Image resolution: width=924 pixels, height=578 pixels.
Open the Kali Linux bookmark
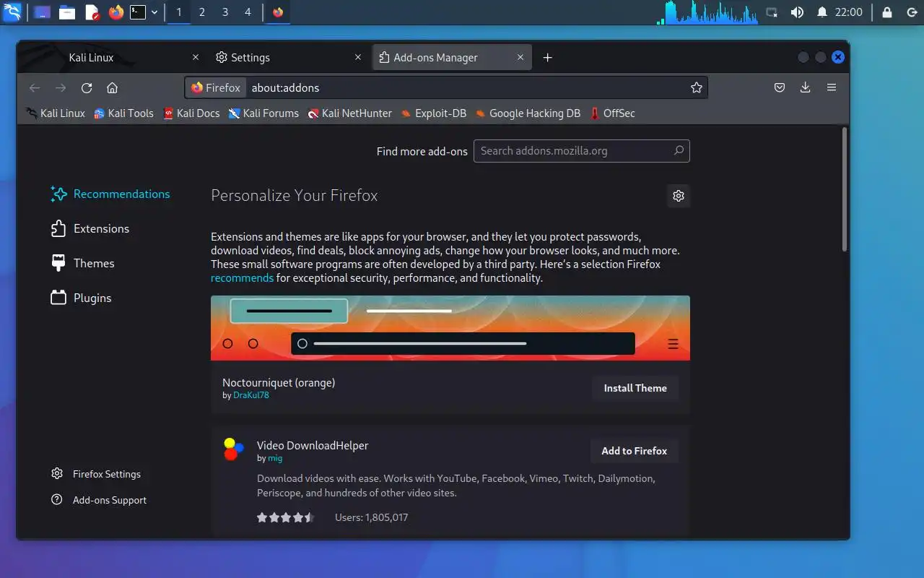[x=56, y=113]
